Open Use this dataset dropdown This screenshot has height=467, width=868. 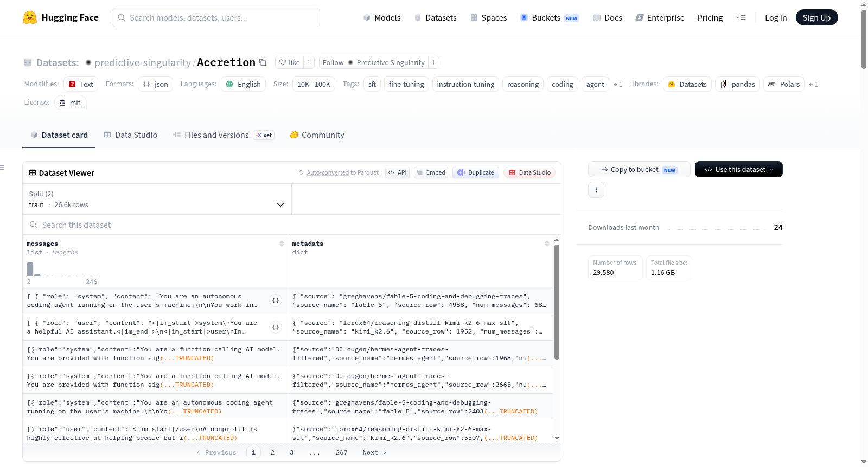[738, 169]
